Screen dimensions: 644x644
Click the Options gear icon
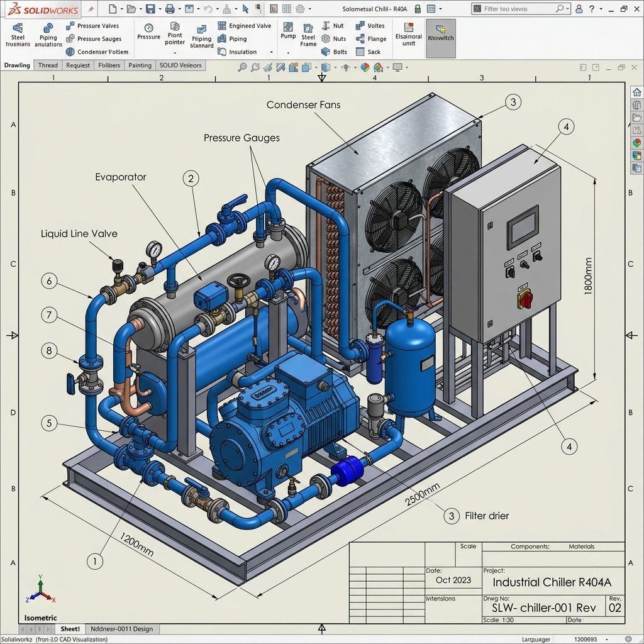click(x=300, y=9)
